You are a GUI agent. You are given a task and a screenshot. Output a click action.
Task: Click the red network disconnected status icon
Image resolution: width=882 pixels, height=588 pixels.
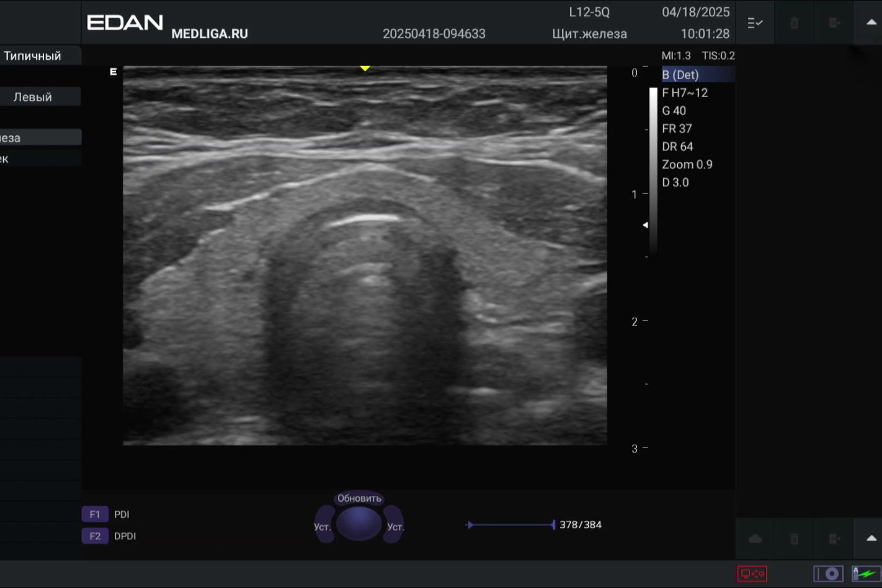pos(752,573)
